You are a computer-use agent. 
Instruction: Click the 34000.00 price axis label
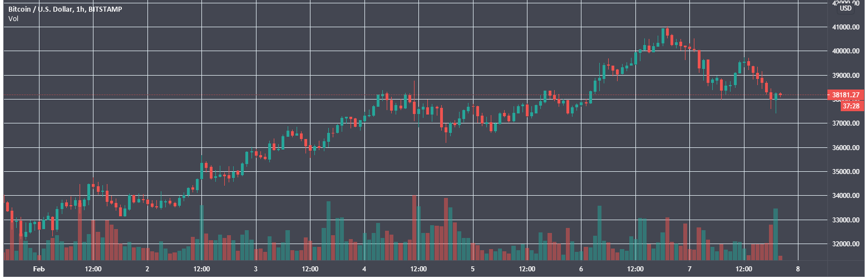point(845,196)
